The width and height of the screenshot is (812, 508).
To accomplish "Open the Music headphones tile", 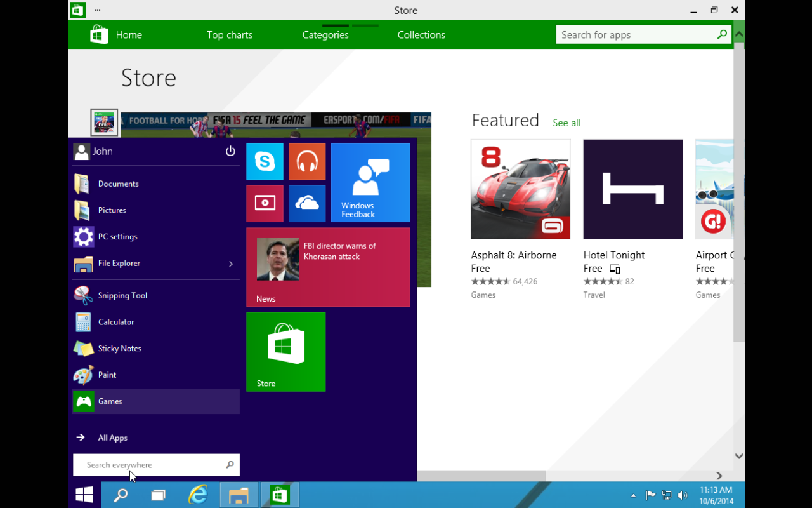I will 307,161.
